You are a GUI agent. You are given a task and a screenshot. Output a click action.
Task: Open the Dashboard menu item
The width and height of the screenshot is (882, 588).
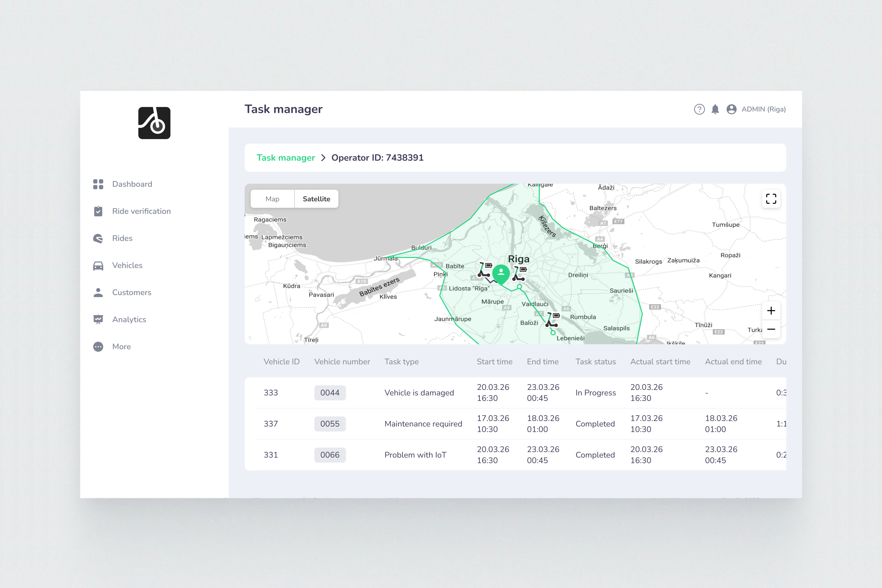click(132, 184)
